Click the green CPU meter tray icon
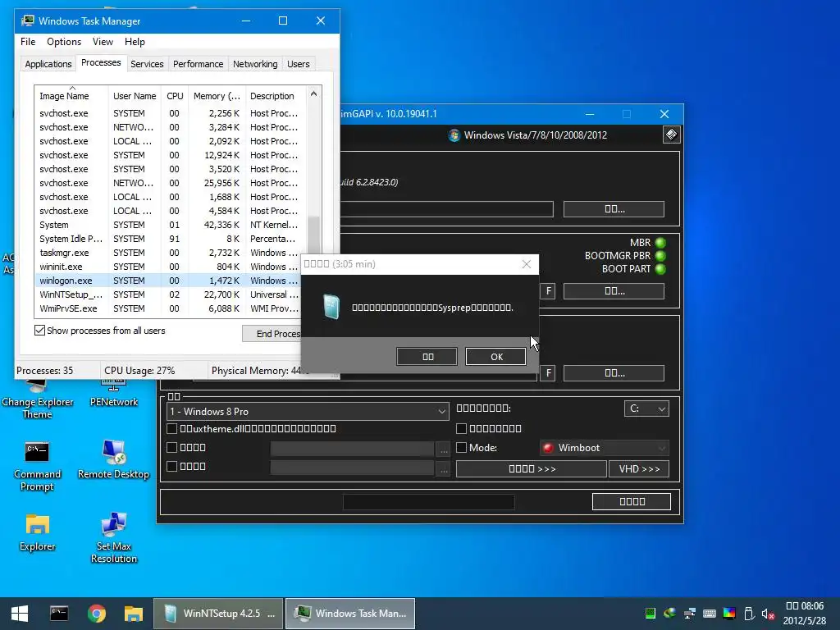Image resolution: width=840 pixels, height=630 pixels. click(651, 614)
